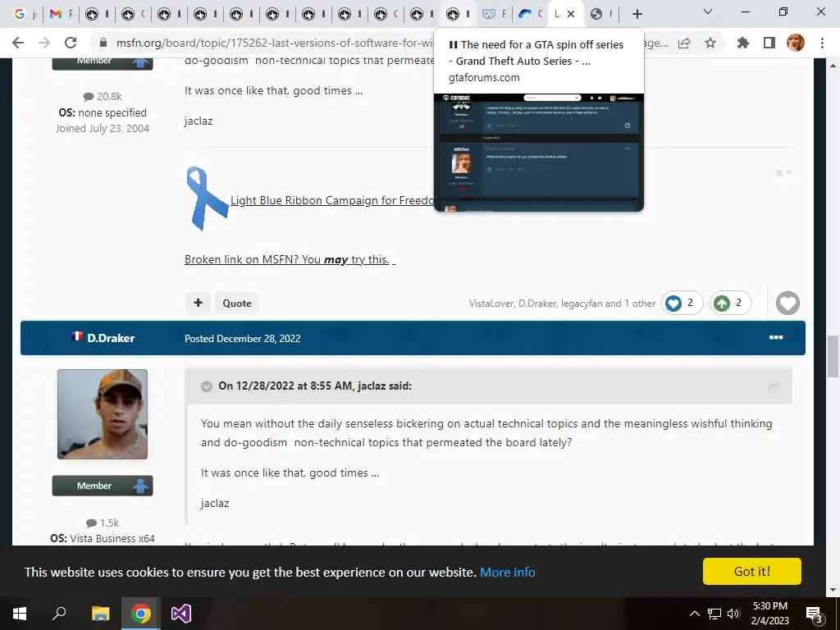Open Visual Studio from the taskbar
The image size is (840, 630).
181,614
